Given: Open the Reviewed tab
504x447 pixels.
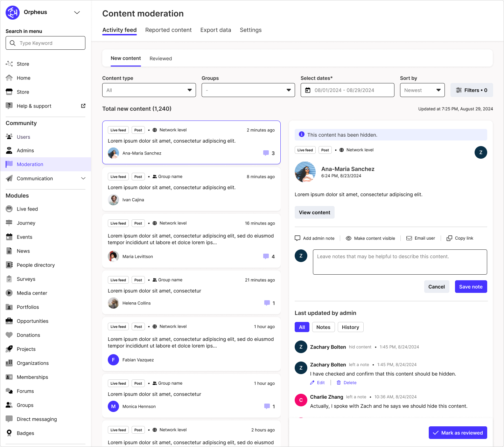Looking at the screenshot, I should (161, 59).
